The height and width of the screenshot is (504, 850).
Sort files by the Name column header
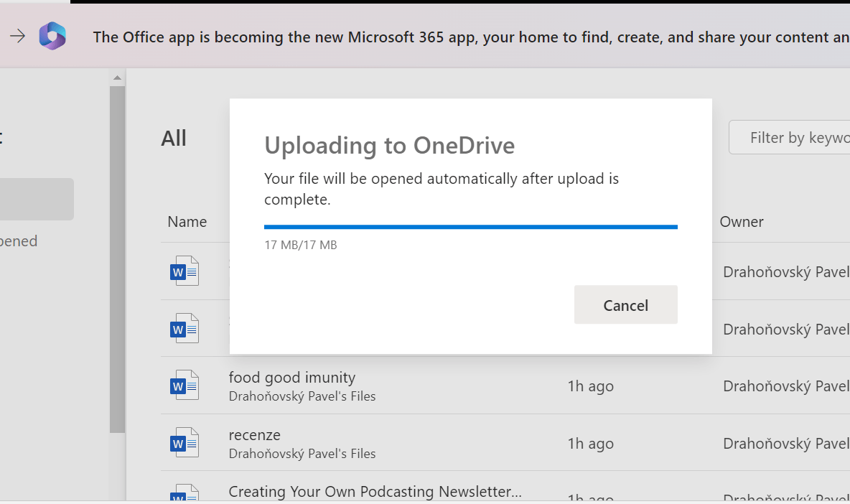coord(187,221)
